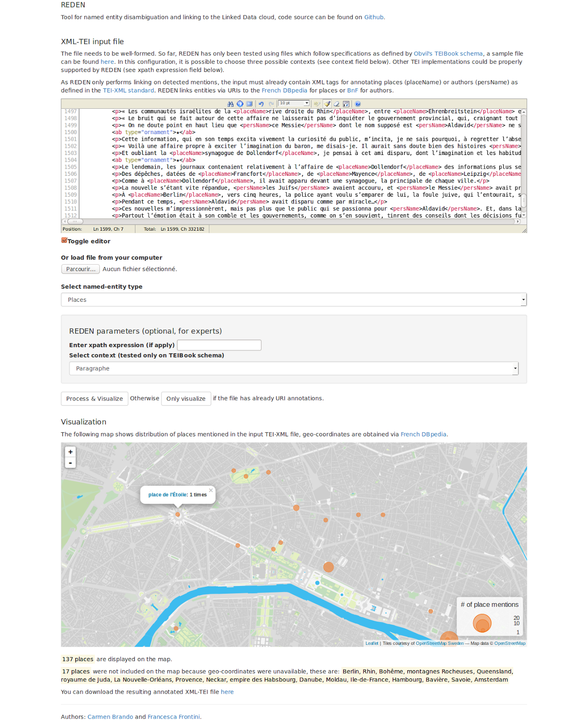Image resolution: width=588 pixels, height=725 pixels.
Task: Click the orange marker at place de l'Étoile
Action: coord(178,514)
